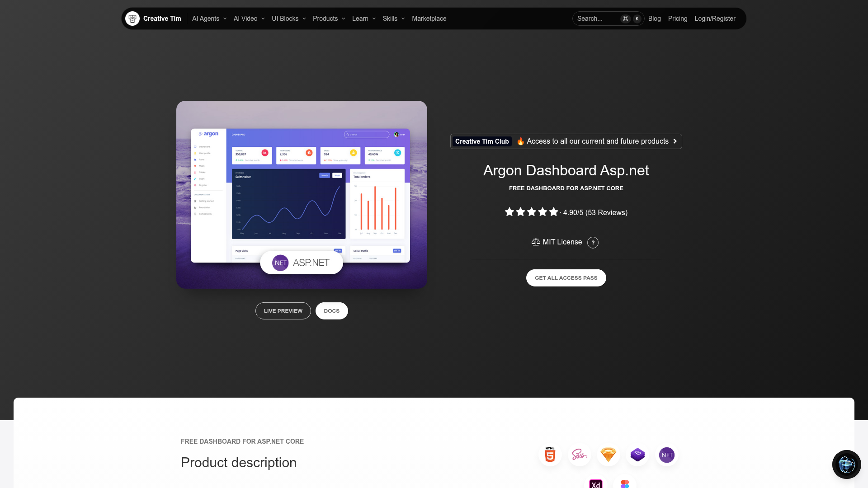Click the MIT License question mark icon
The width and height of the screenshot is (868, 488).
point(593,243)
